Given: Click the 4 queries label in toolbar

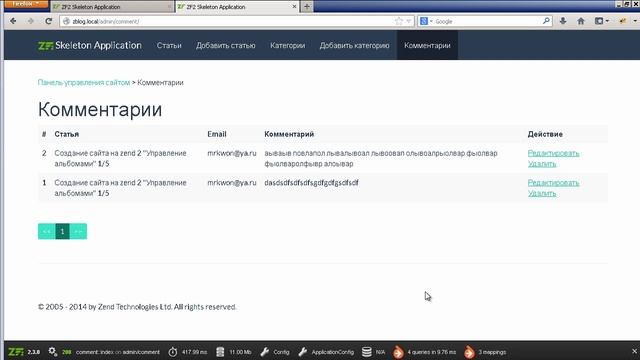Looking at the screenshot, I should coord(431,352).
